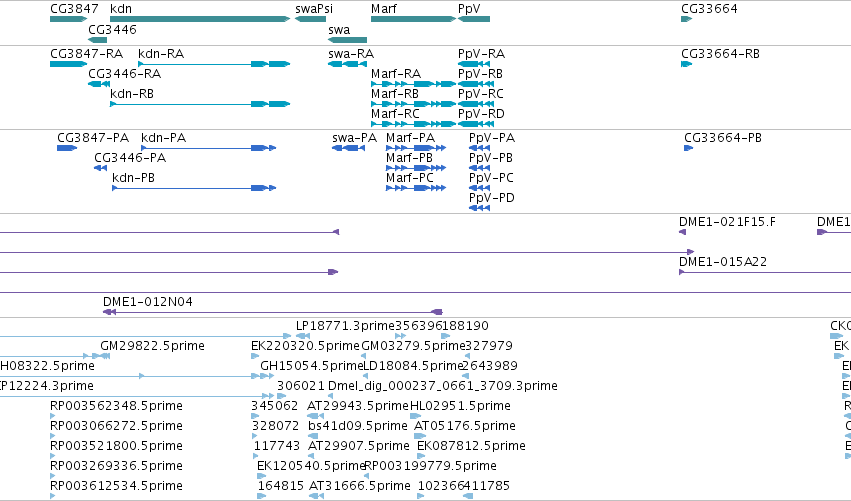Open transcript CG3847-RA
851x501 pixels.
coord(86,54)
